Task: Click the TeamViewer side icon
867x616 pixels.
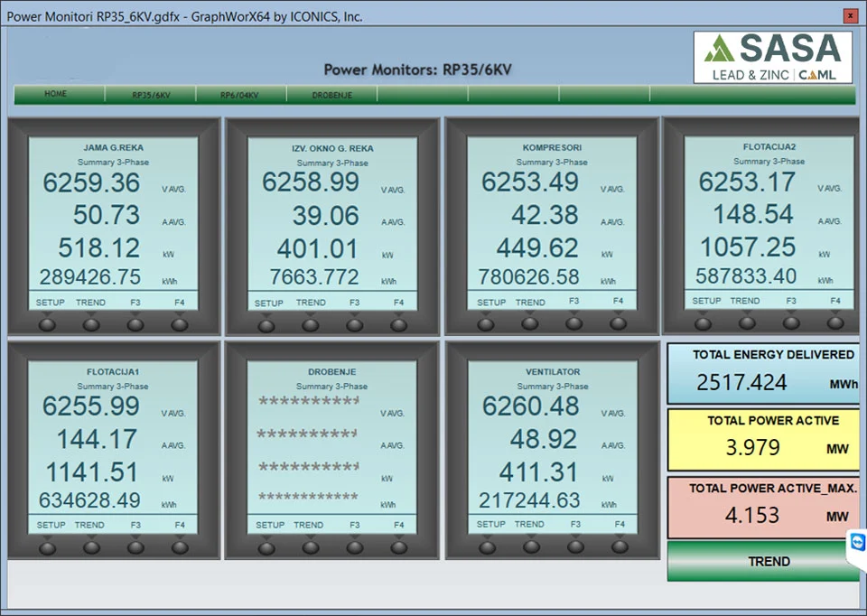Action: coord(858,543)
